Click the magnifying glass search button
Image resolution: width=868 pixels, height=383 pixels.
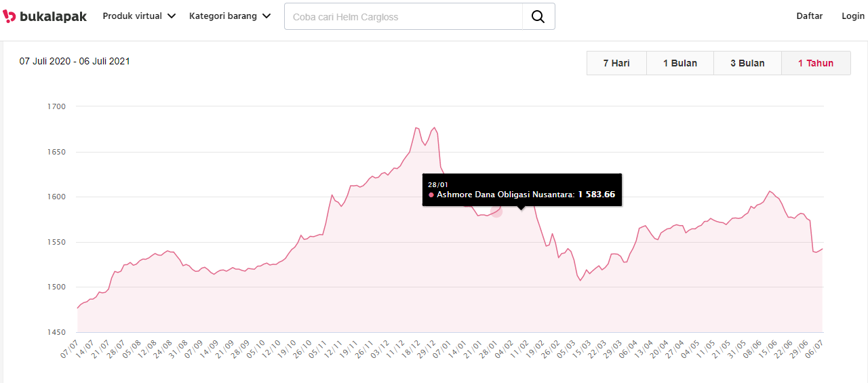pos(538,16)
